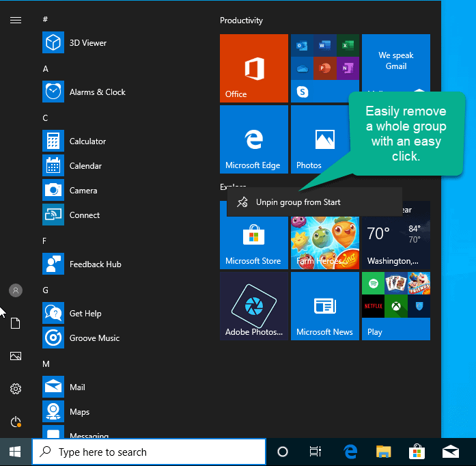Launch the Maps app
Image resolution: width=476 pixels, height=466 pixels.
click(66, 411)
